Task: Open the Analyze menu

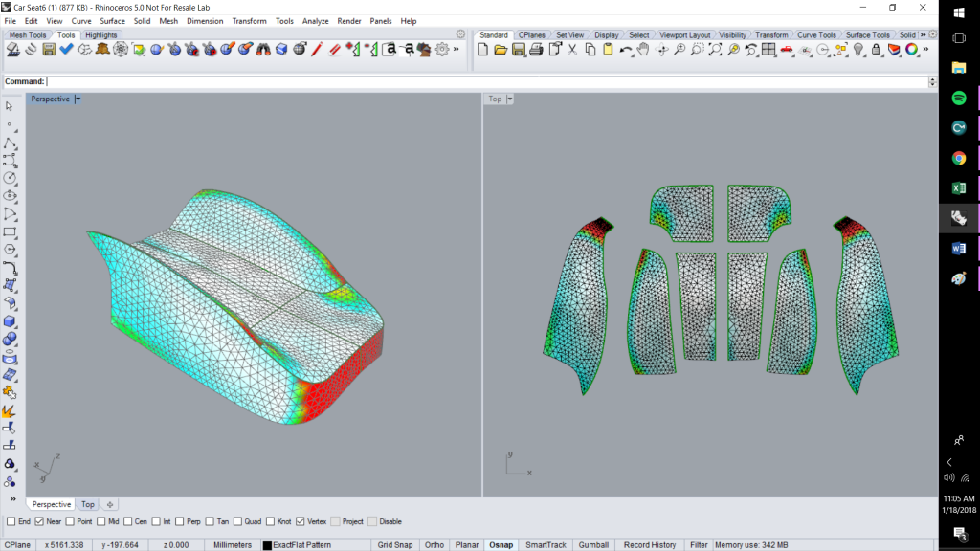Action: pyautogui.click(x=315, y=20)
